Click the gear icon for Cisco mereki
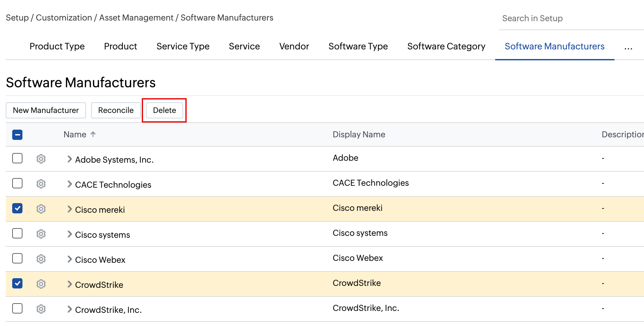The height and width of the screenshot is (326, 644). 41,209
